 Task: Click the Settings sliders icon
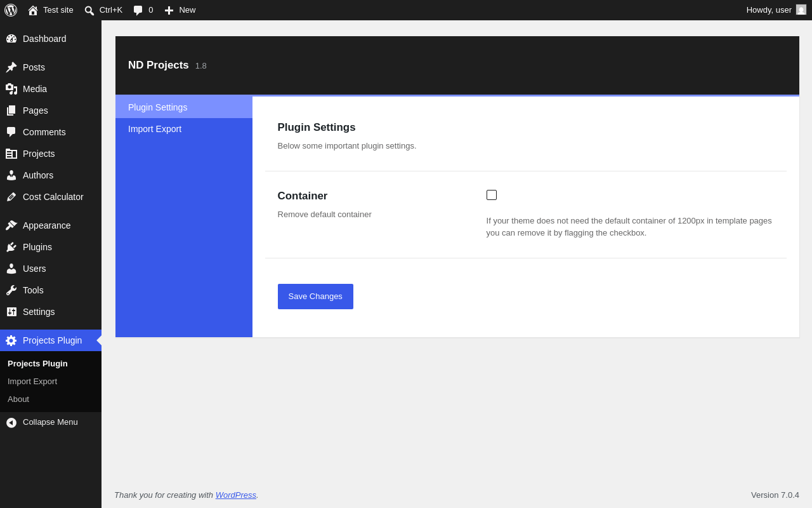click(11, 312)
